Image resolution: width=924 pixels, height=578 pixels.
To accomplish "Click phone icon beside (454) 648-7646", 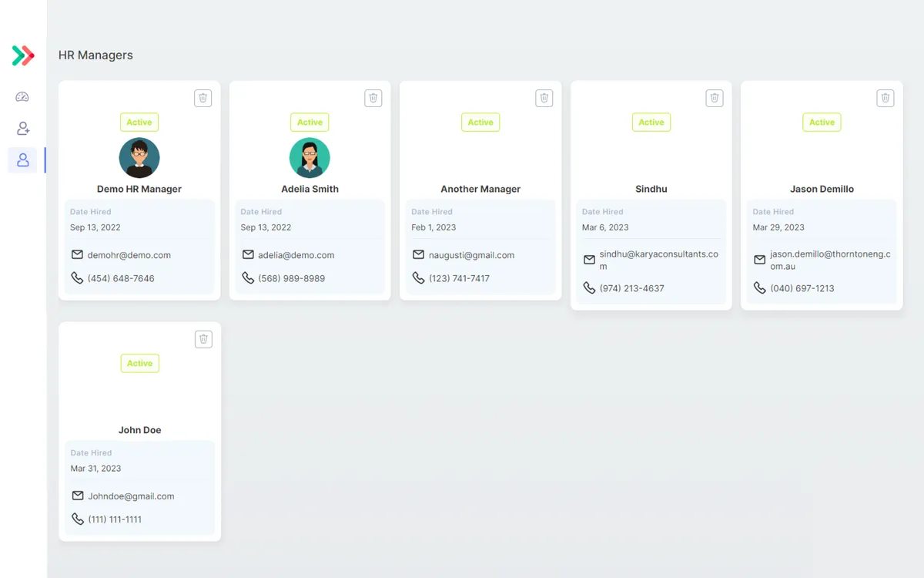I will coord(77,278).
